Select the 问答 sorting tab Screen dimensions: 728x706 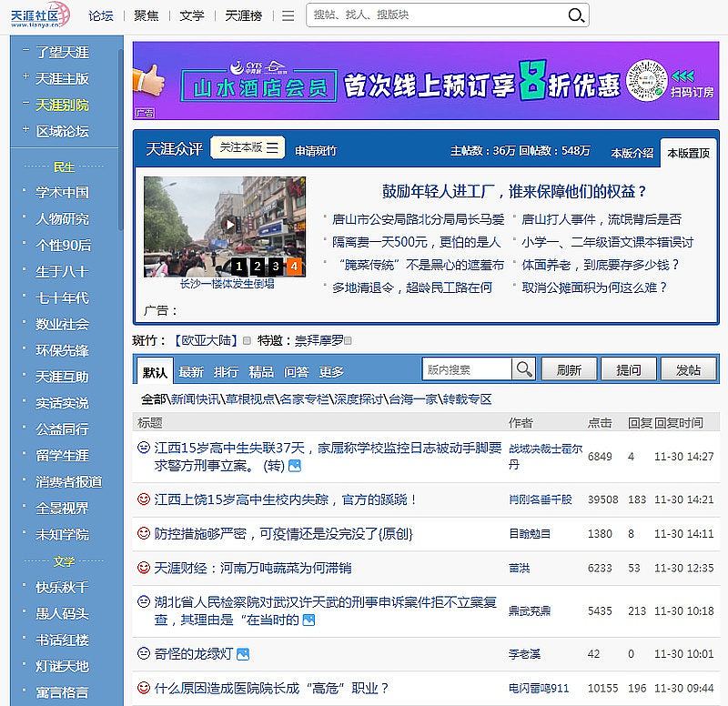pyautogui.click(x=297, y=372)
